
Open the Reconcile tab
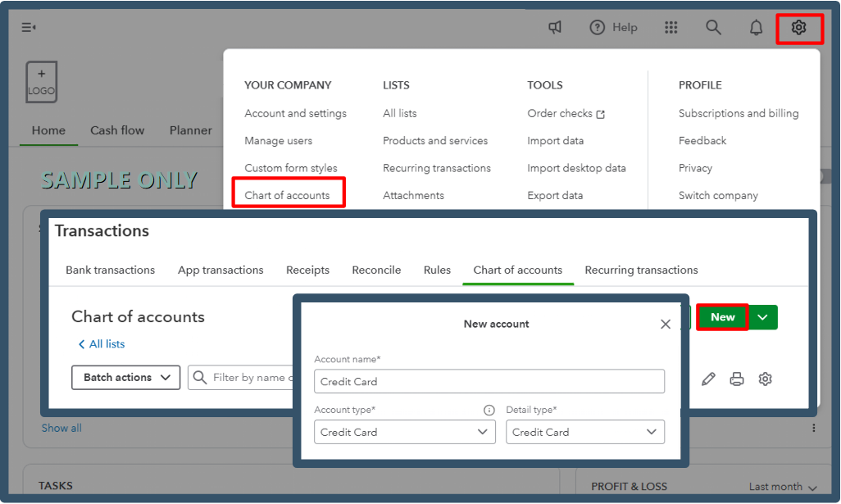click(x=376, y=270)
